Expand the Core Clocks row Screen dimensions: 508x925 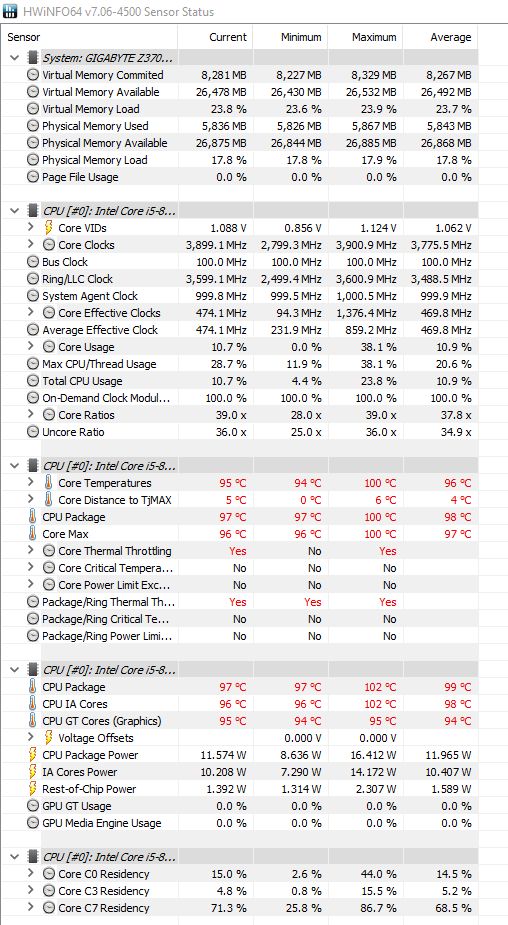pos(31,244)
